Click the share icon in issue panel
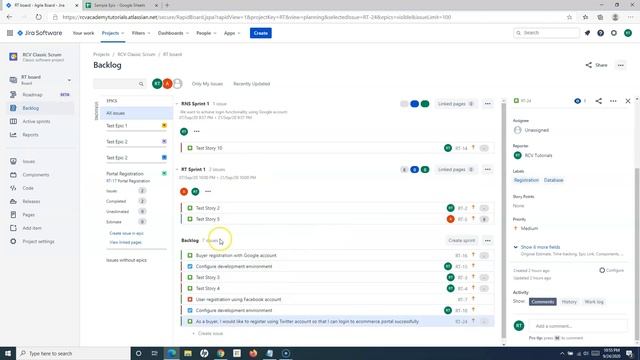640x360 pixels. coord(598,101)
